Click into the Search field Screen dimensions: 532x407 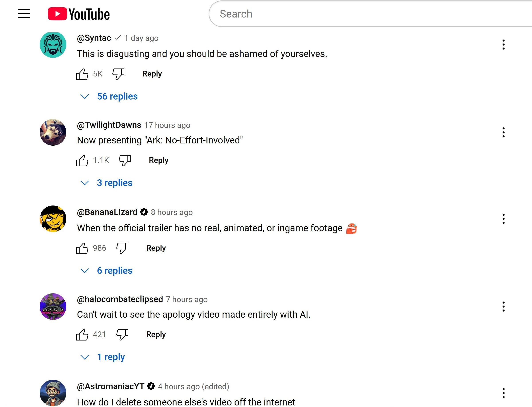coord(363,14)
